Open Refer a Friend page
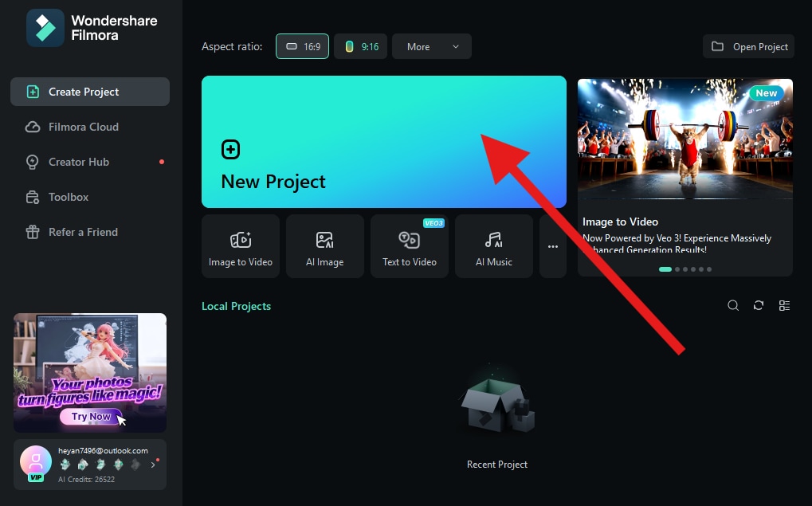This screenshot has width=812, height=506. 90,232
